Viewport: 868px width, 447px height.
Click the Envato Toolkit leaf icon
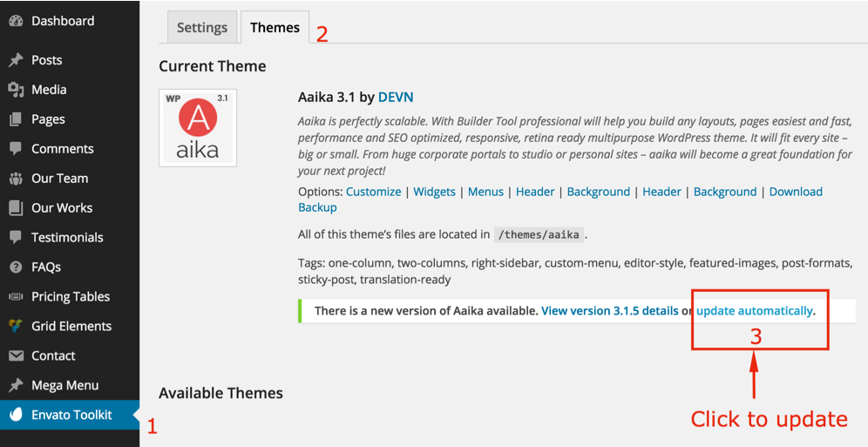coord(16,415)
